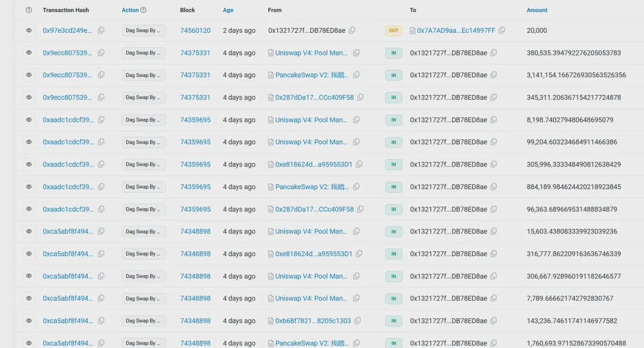
Task: Click Dag Swap By action in the 345,311.20 row
Action: click(143, 97)
